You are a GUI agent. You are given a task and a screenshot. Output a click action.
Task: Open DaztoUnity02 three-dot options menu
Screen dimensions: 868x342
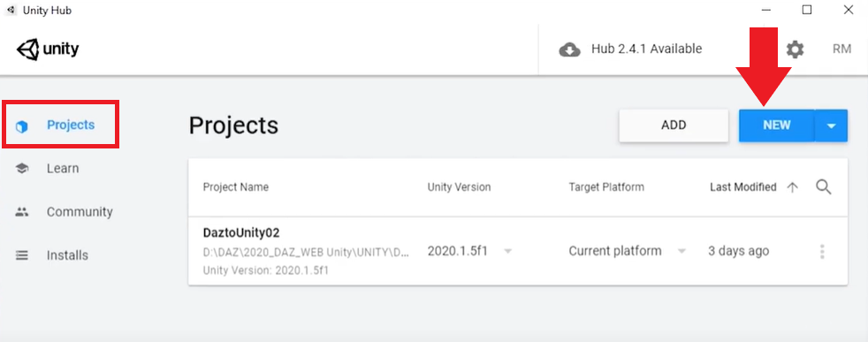pos(822,252)
